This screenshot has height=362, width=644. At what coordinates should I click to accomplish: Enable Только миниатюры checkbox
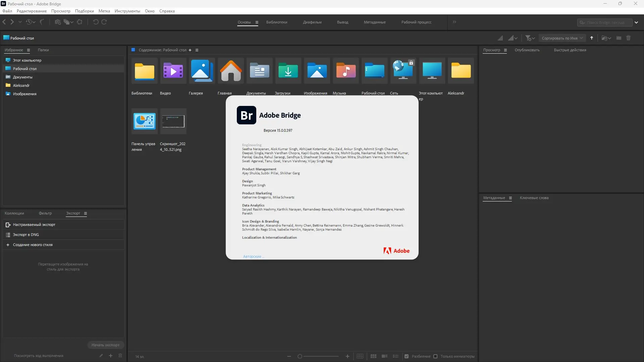(435, 356)
